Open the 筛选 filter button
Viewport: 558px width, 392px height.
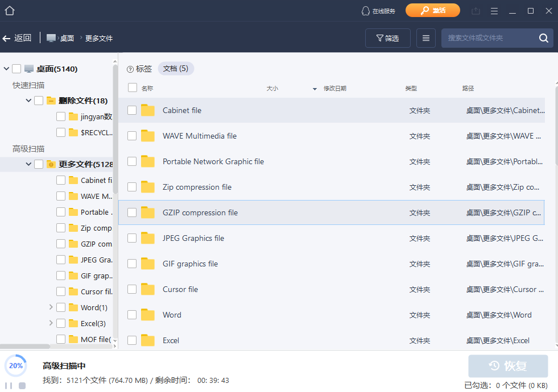(x=387, y=38)
